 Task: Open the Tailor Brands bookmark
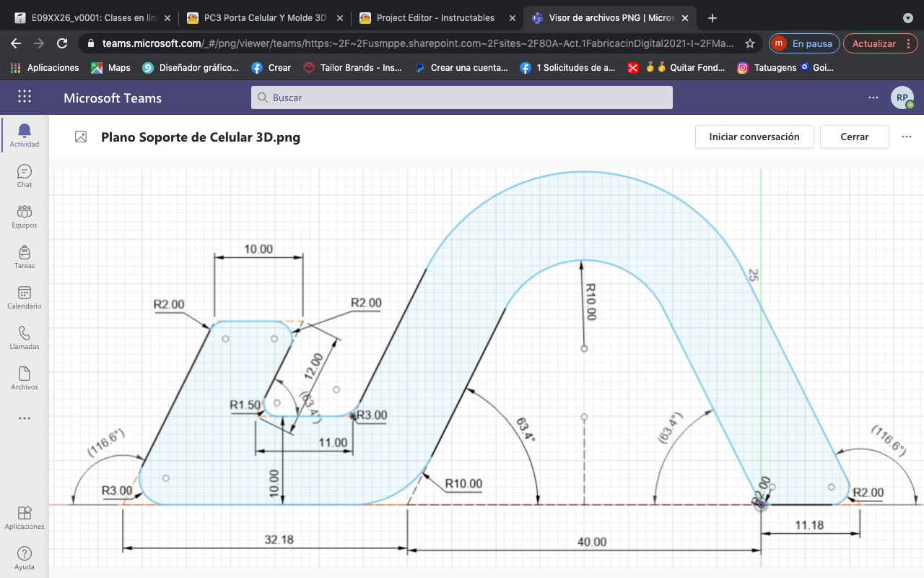[x=353, y=68]
